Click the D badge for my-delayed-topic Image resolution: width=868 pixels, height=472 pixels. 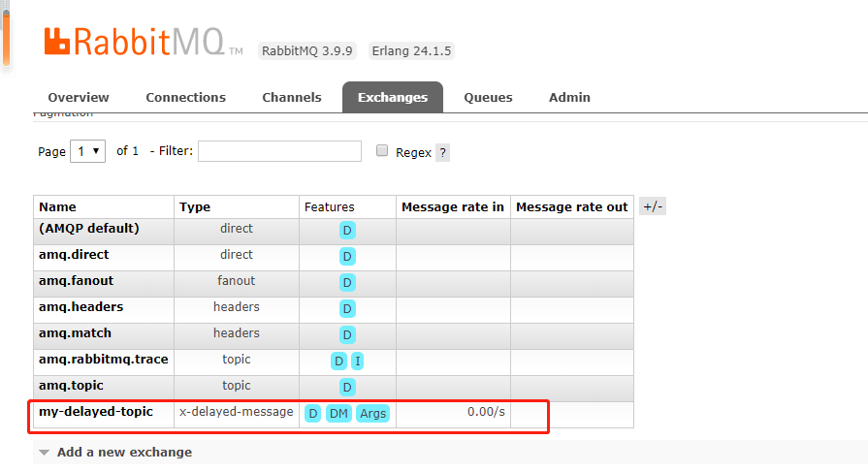(312, 413)
